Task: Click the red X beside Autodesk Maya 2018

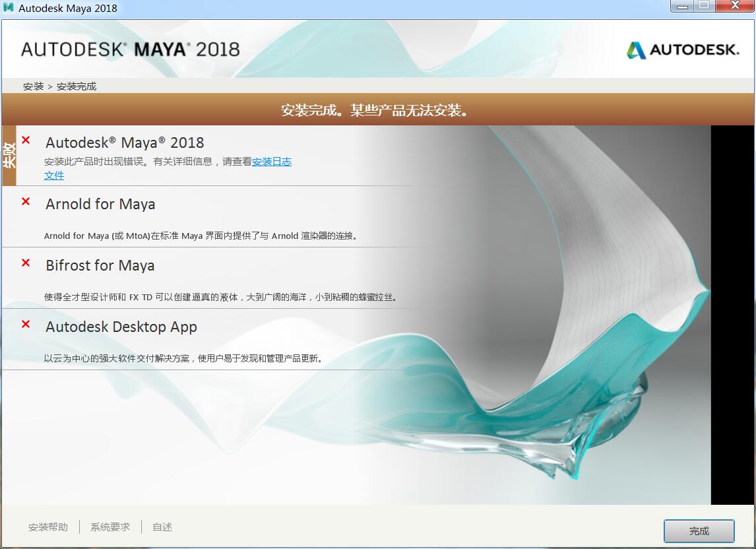Action: 26,140
